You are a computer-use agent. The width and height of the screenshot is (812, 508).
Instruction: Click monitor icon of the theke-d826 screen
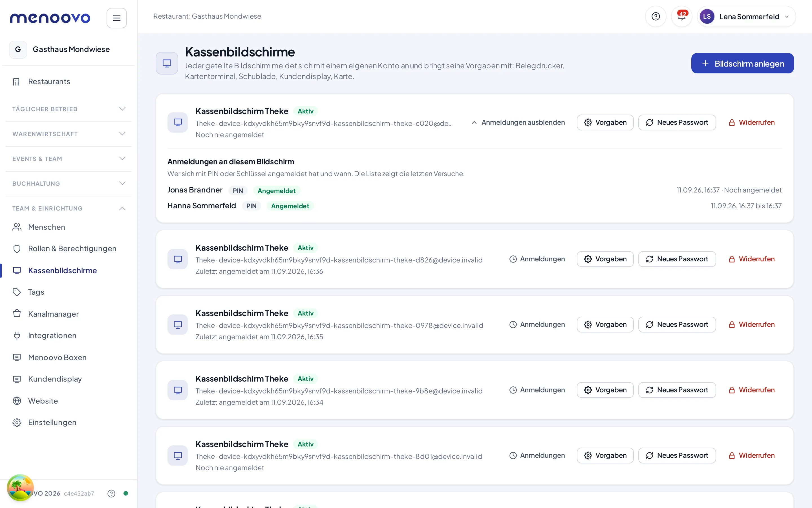coord(178,259)
